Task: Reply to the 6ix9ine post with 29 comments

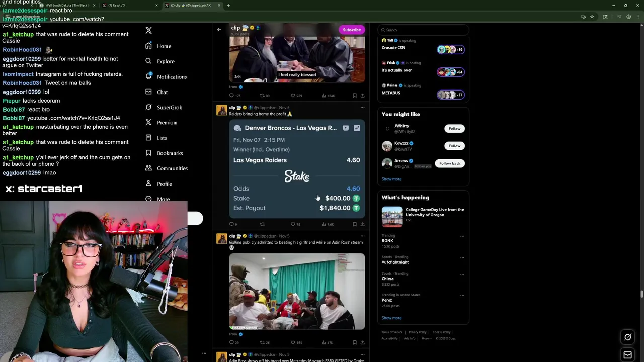Action: point(234,343)
